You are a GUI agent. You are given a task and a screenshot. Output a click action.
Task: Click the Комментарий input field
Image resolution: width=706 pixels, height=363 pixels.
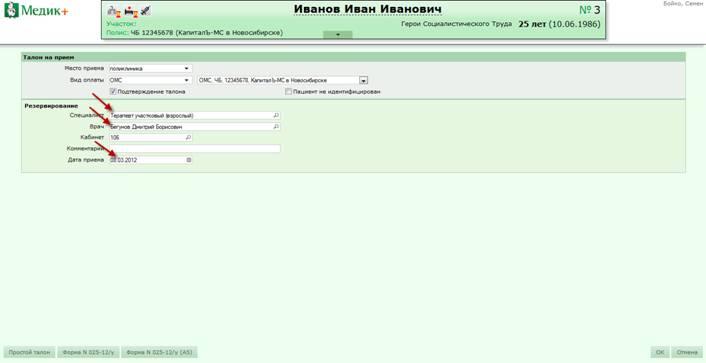[195, 149]
